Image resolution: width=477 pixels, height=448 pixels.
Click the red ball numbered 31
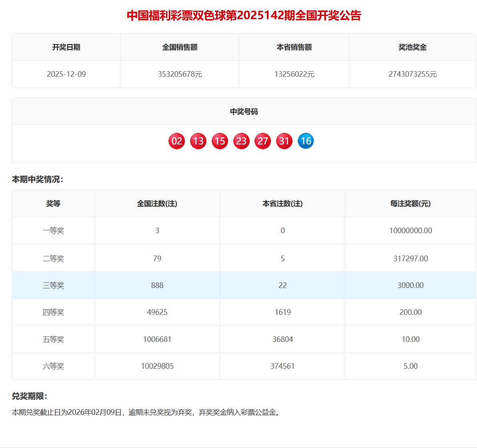click(x=285, y=141)
